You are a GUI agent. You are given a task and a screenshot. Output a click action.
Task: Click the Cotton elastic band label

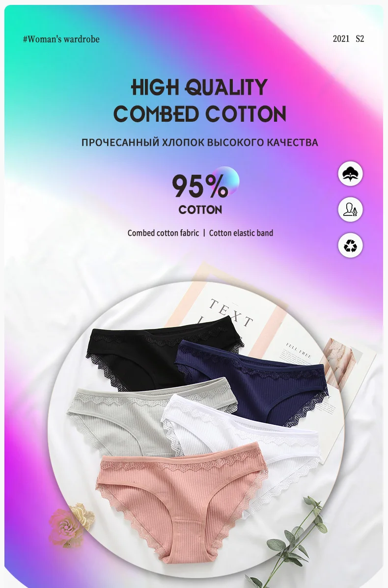241,233
